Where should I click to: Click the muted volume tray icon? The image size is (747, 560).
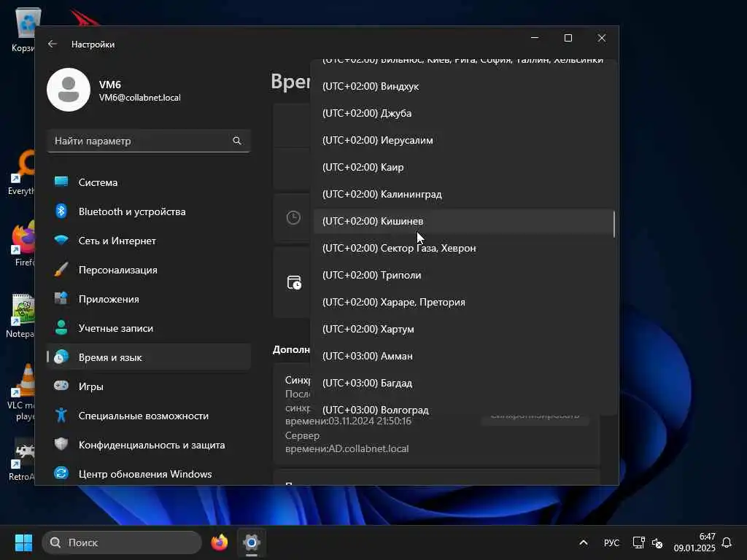657,542
